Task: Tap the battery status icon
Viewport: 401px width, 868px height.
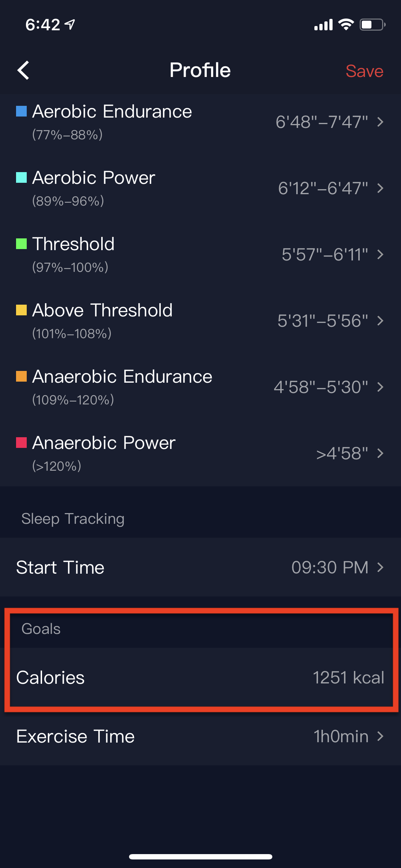Action: 372,25
